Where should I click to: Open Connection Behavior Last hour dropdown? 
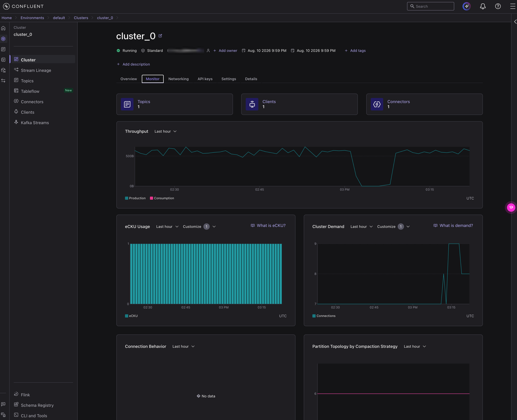coord(184,346)
